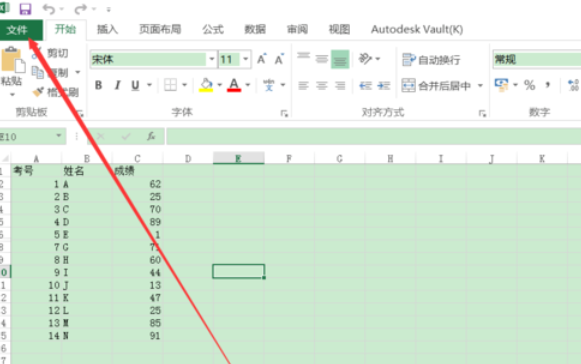Open the 插入 ribbon tab
Viewport: 581px width, 364px height.
107,29
